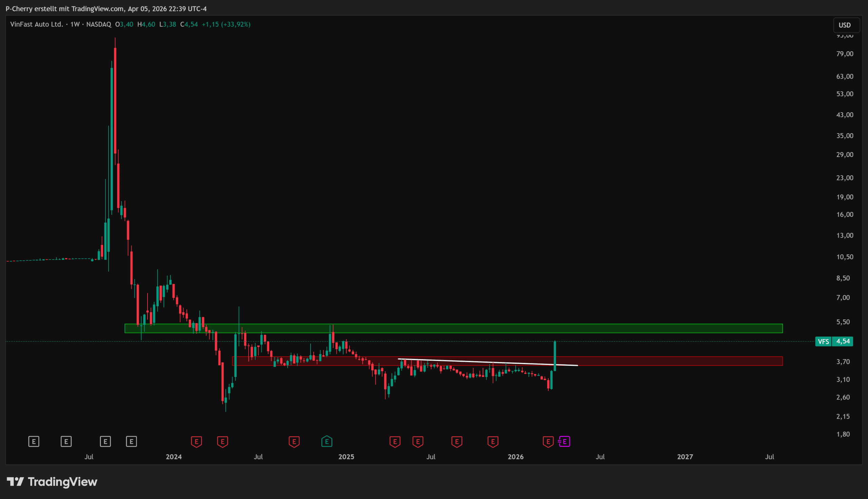Click the 1W interval label in the legend

(75, 24)
